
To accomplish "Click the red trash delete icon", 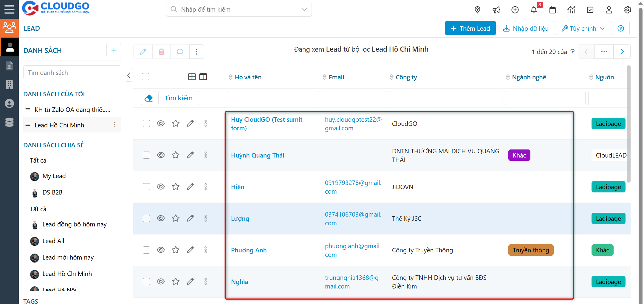I will 161,52.
